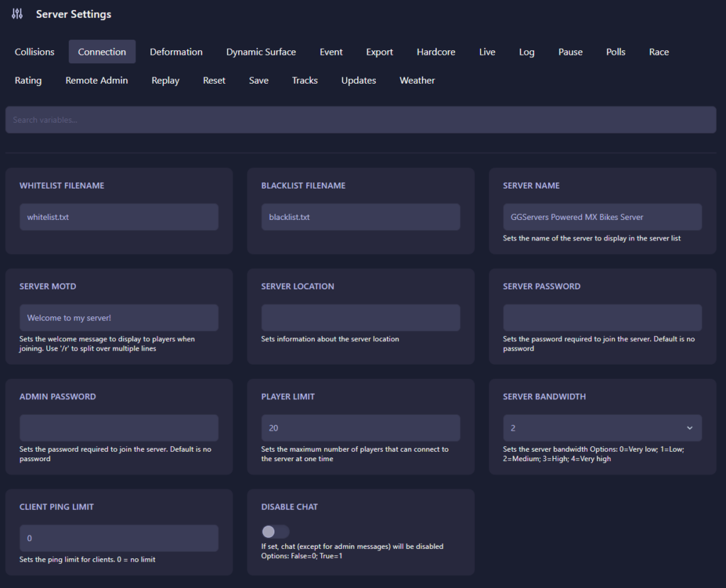Click the empty Server Password field
The width and height of the screenshot is (726, 588).
click(603, 318)
